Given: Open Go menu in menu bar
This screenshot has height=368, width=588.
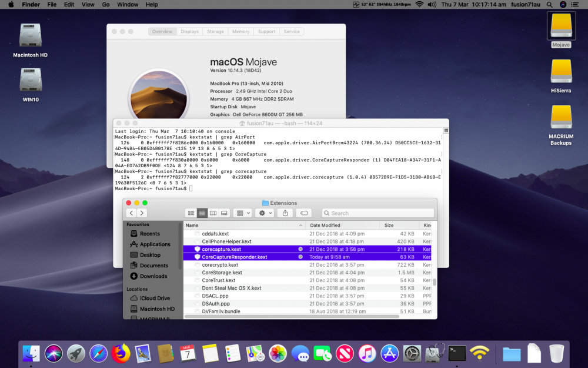Looking at the screenshot, I should pos(106,5).
